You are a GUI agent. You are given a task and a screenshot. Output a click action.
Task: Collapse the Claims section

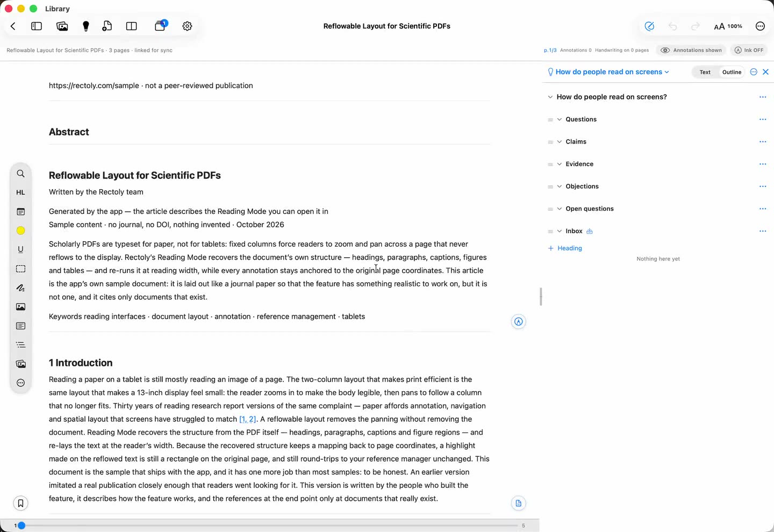(560, 142)
